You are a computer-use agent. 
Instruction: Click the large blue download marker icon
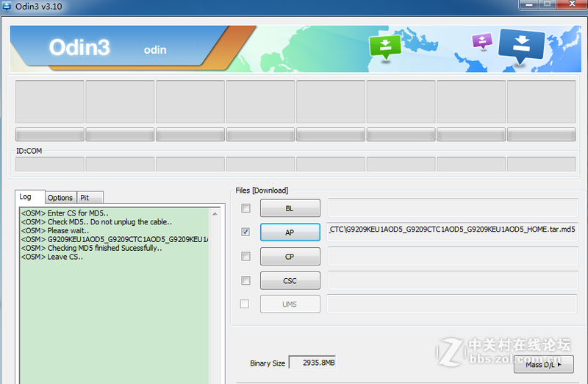[x=521, y=47]
